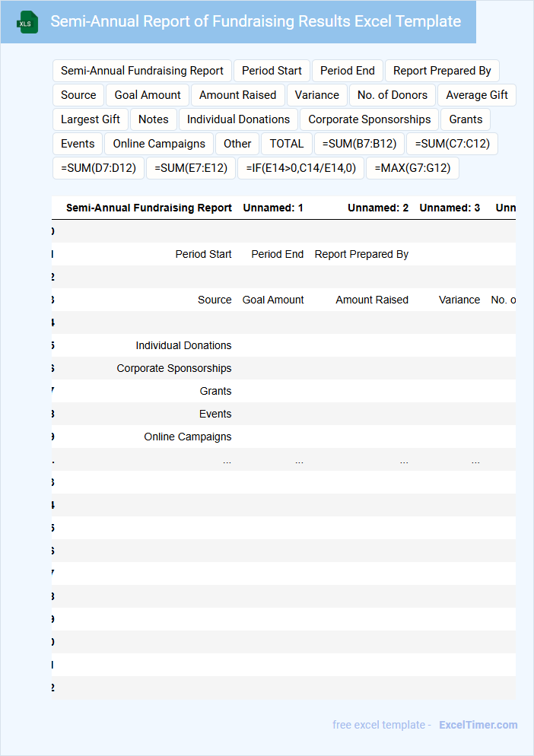
Task: Click the 'Grants' tag chip
Action: (x=466, y=119)
